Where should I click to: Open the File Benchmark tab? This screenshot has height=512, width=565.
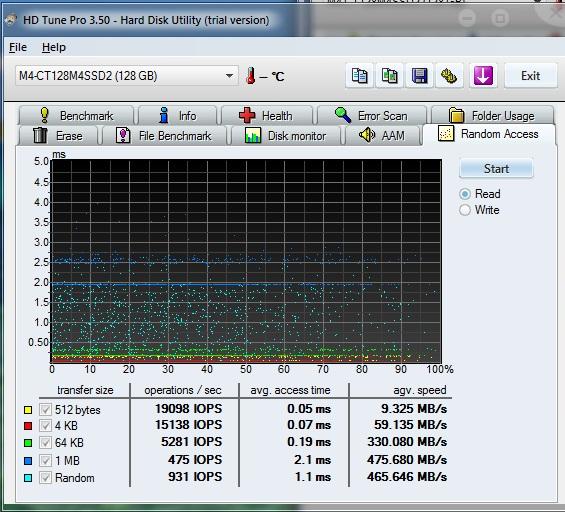click(164, 135)
